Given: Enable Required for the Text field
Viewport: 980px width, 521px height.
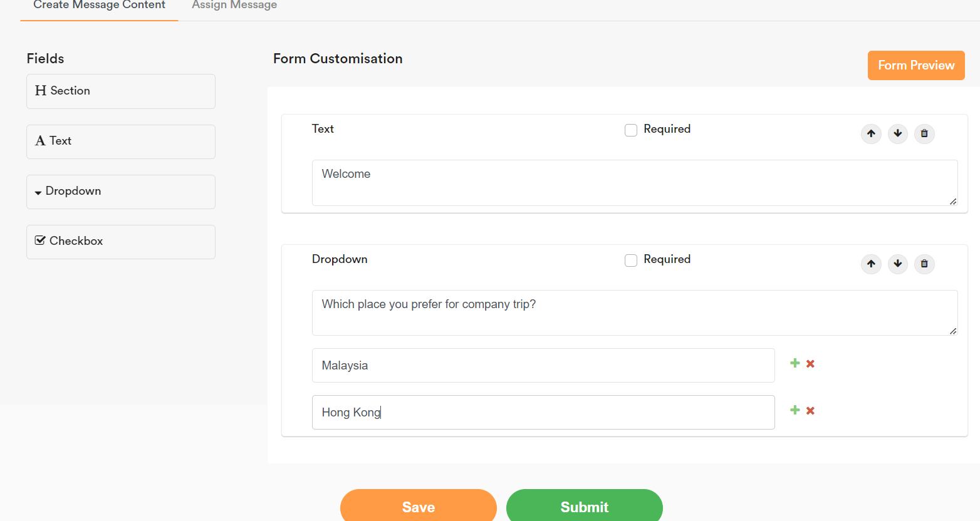Looking at the screenshot, I should [x=630, y=130].
